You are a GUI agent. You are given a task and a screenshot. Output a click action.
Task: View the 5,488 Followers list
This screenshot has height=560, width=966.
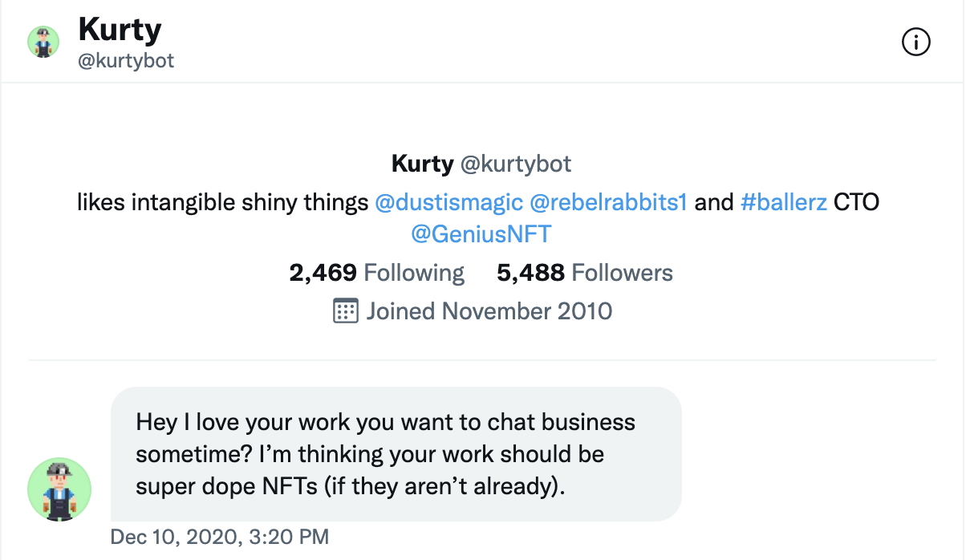point(585,273)
